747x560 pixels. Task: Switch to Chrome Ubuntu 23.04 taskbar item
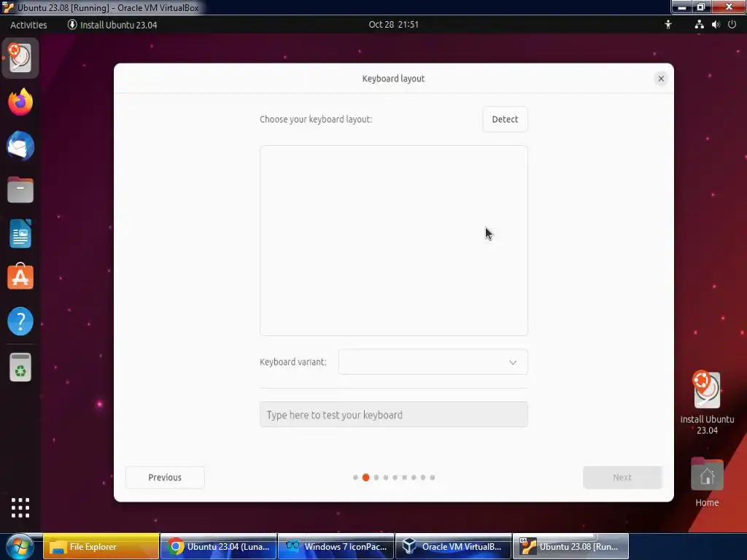[219, 547]
